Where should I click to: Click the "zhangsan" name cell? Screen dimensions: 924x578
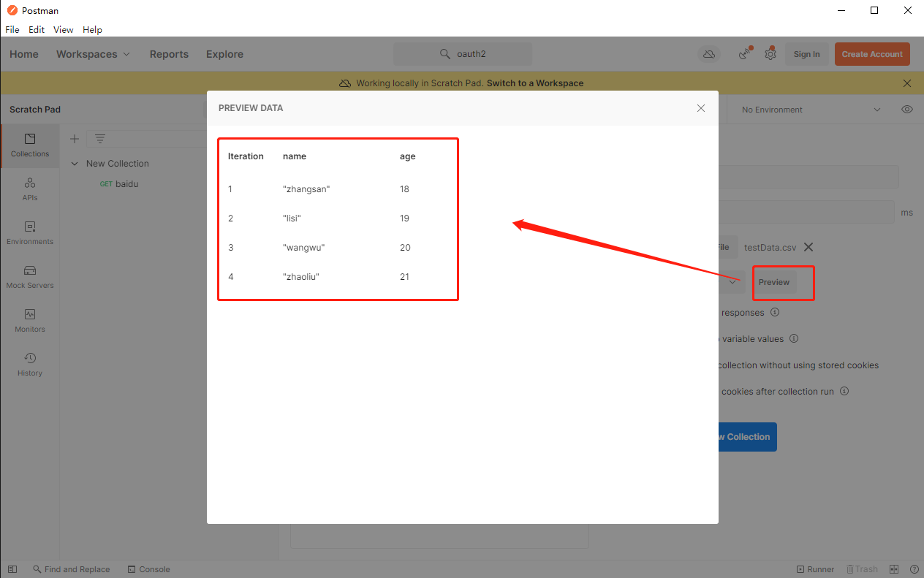pyautogui.click(x=306, y=189)
